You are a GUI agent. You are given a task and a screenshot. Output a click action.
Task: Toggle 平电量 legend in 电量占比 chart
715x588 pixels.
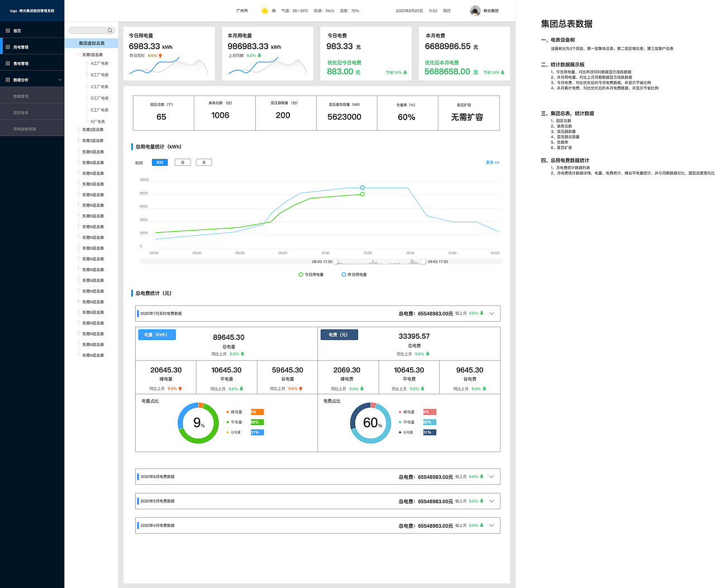coord(235,422)
